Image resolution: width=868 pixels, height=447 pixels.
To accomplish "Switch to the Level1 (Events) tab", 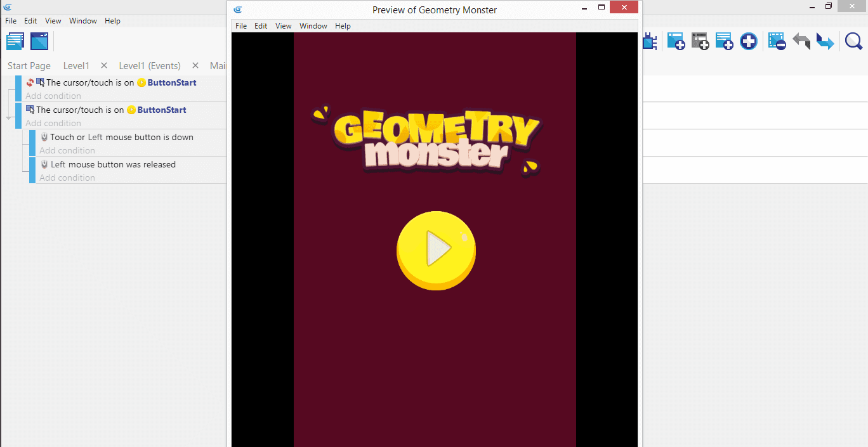I will pos(150,66).
